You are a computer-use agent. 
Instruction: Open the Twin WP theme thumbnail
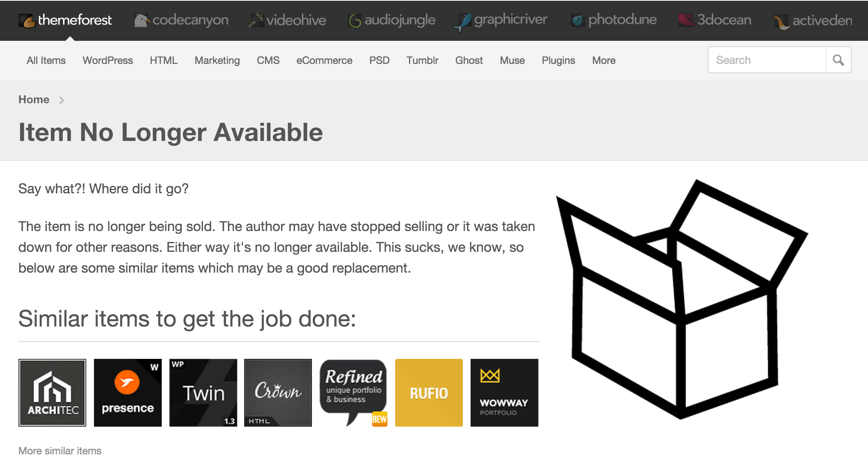[x=203, y=393]
